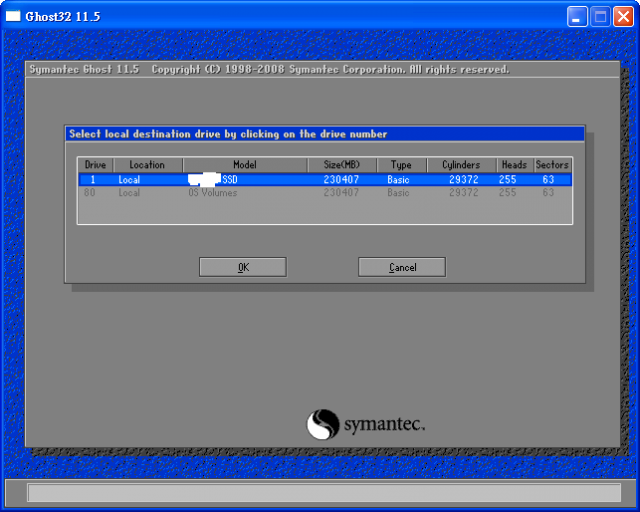The width and height of the screenshot is (640, 512).
Task: Click the Cylinders column header
Action: [x=461, y=165]
